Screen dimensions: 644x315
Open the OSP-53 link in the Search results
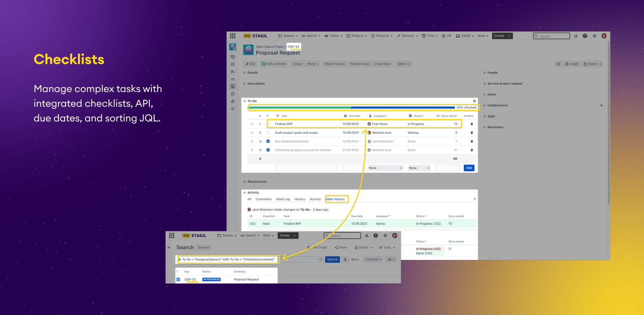click(190, 280)
